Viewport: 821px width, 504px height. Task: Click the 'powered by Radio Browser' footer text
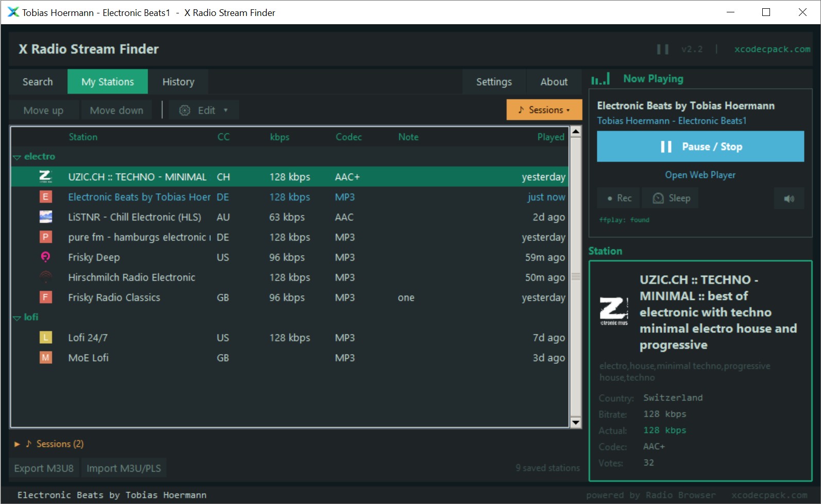click(x=651, y=495)
